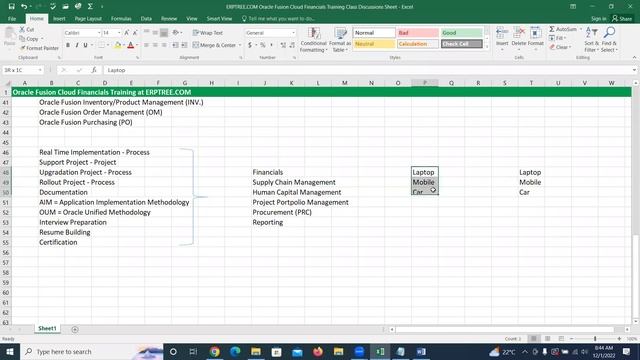Toggle underline formatting
Viewport: 640px width, 360px height.
[85, 45]
